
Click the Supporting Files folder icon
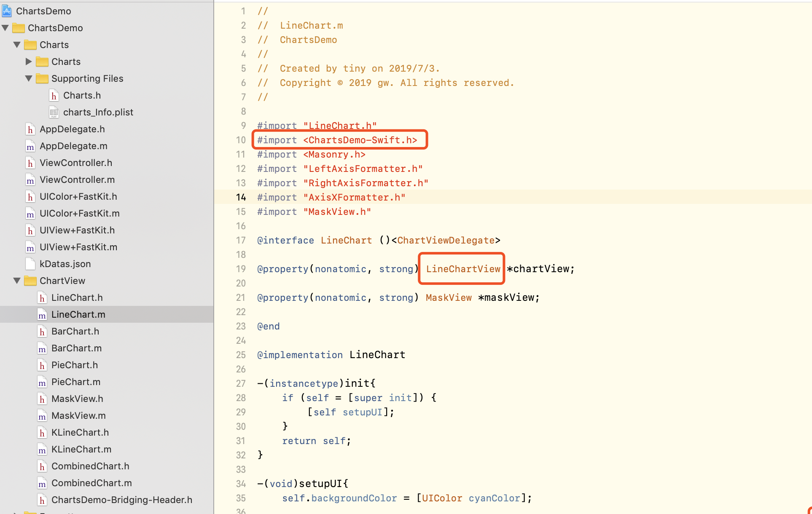[42, 79]
